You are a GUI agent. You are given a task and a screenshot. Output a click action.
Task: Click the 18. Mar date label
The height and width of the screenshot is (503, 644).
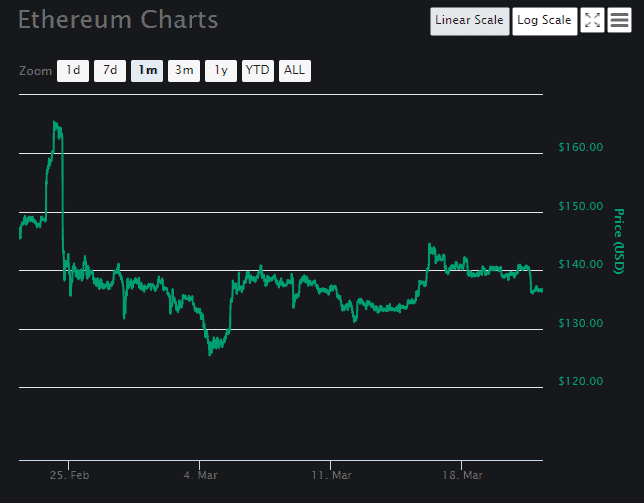[462, 475]
